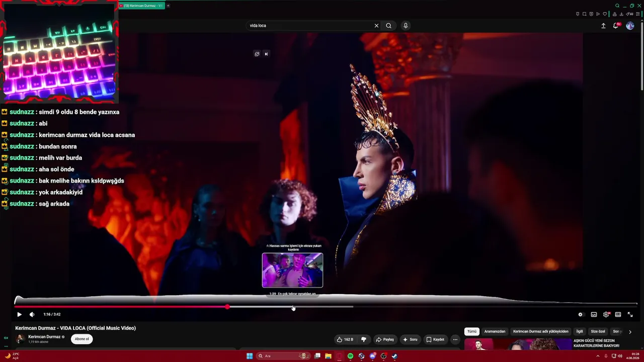The width and height of the screenshot is (644, 362).
Task: Click the skip-next icon above player
Action: (x=266, y=54)
